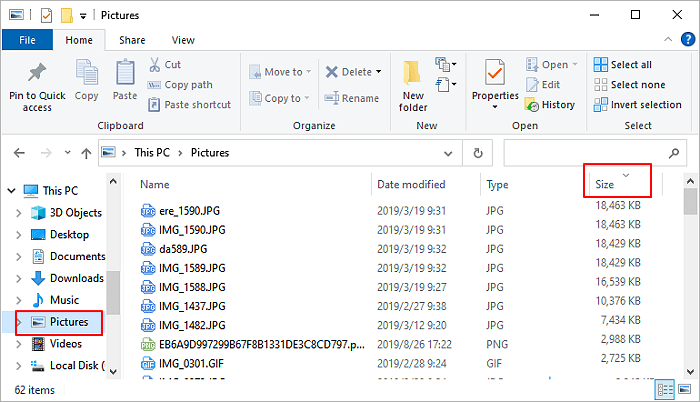Expand the address bar history dropdown
Image resolution: width=700 pixels, height=402 pixels.
click(448, 153)
